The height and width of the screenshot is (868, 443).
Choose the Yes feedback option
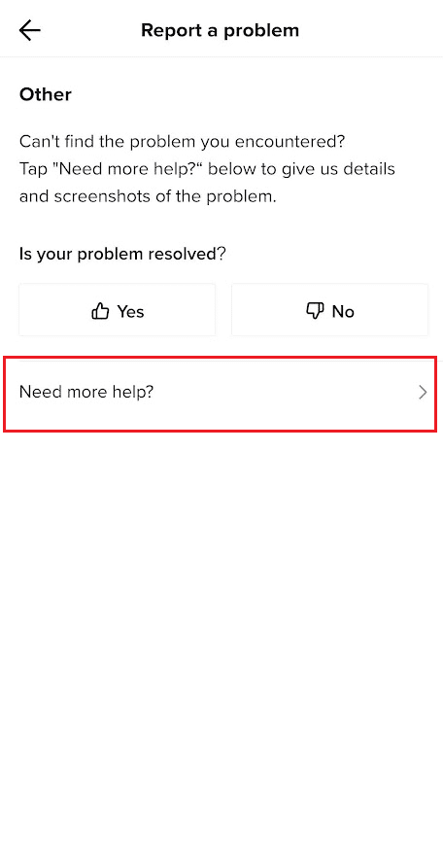click(x=118, y=310)
